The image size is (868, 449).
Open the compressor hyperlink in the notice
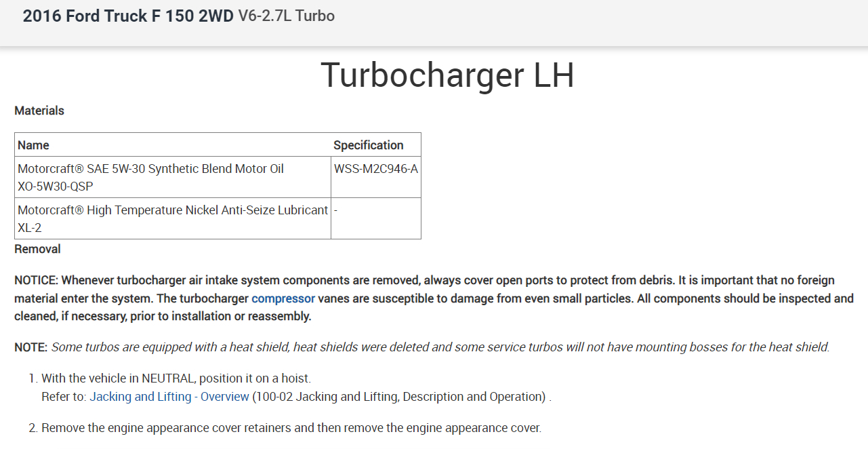pos(283,298)
